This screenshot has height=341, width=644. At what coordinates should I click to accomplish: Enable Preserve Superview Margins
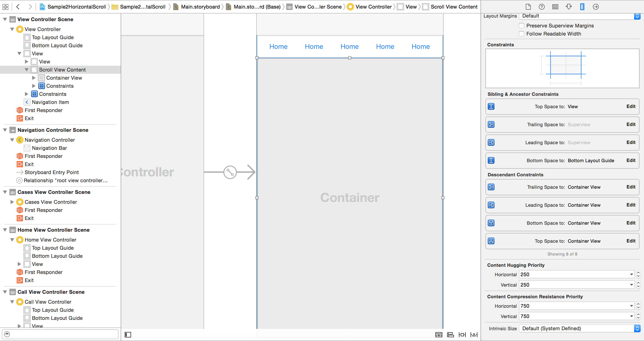pyautogui.click(x=522, y=26)
